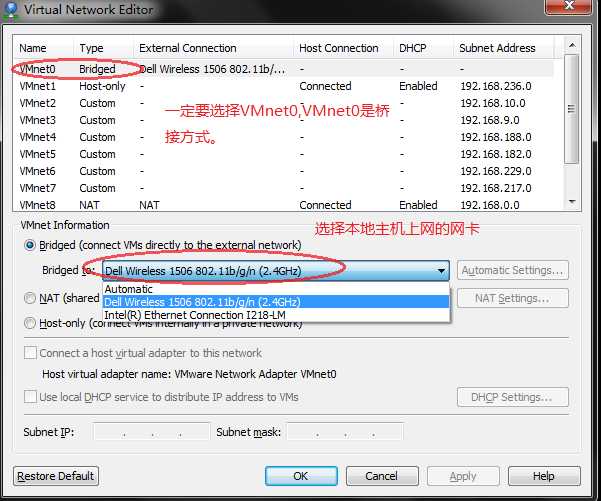This screenshot has width=601, height=501.
Task: Select the NAT radio button
Action: point(30,298)
